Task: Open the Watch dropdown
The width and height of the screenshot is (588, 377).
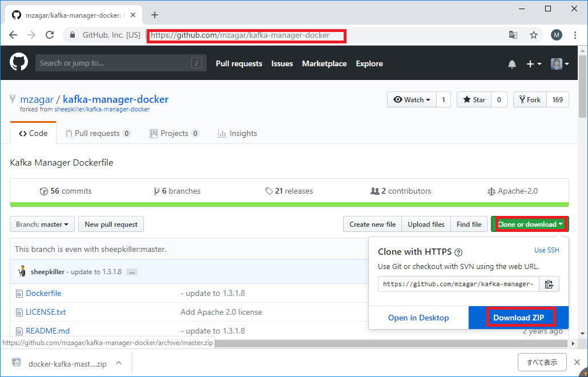Action: pyautogui.click(x=411, y=99)
